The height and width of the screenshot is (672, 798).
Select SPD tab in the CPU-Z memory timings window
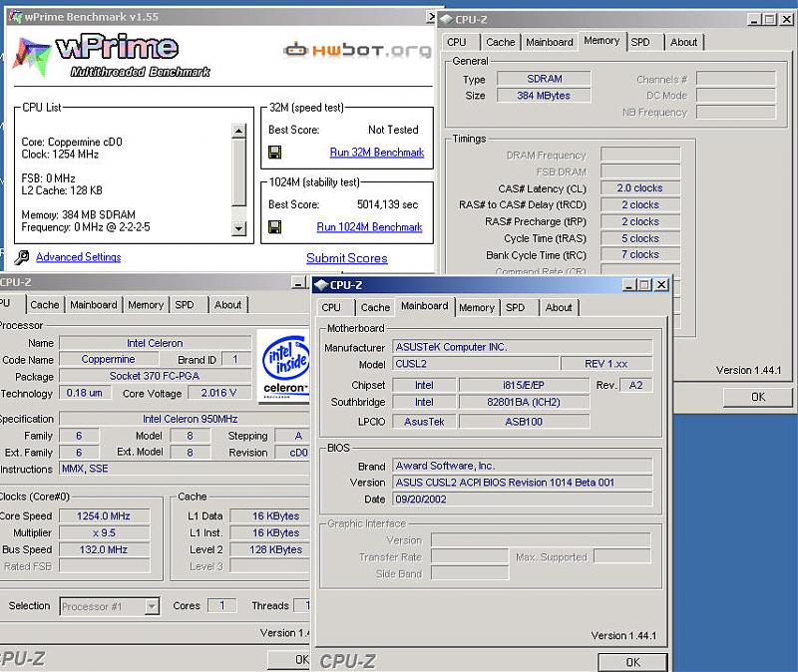coord(640,42)
